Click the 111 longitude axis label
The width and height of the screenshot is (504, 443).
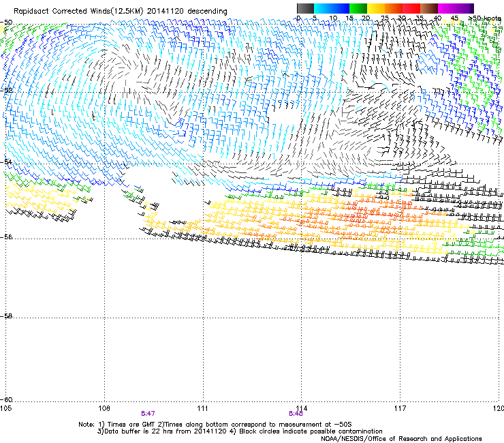tap(202, 408)
